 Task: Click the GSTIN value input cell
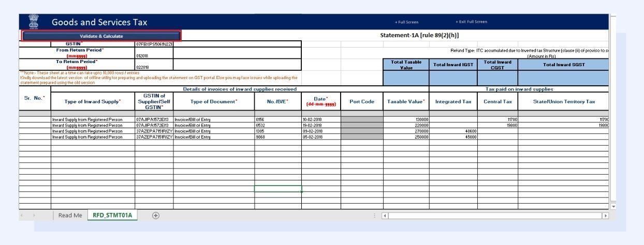154,44
